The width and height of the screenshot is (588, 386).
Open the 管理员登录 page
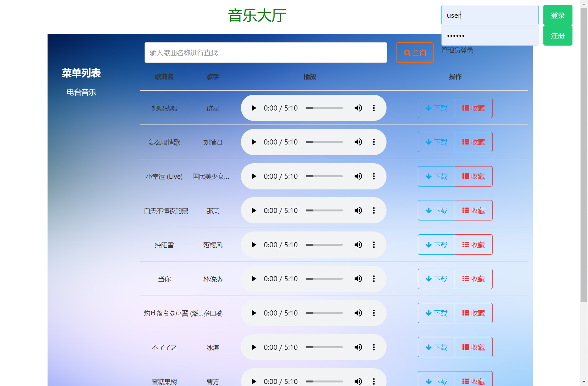[457, 50]
